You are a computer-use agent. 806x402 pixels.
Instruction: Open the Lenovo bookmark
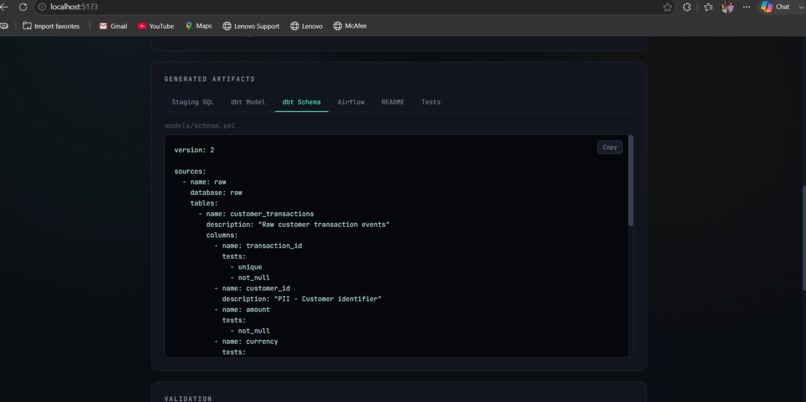[x=306, y=26]
